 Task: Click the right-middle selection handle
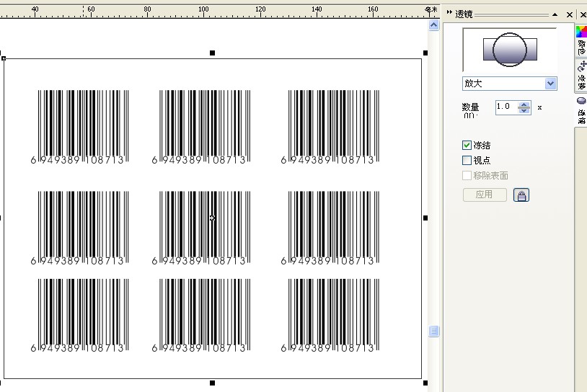425,218
